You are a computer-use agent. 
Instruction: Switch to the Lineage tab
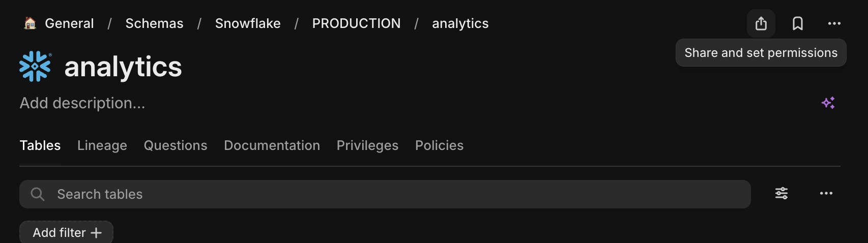(x=102, y=145)
